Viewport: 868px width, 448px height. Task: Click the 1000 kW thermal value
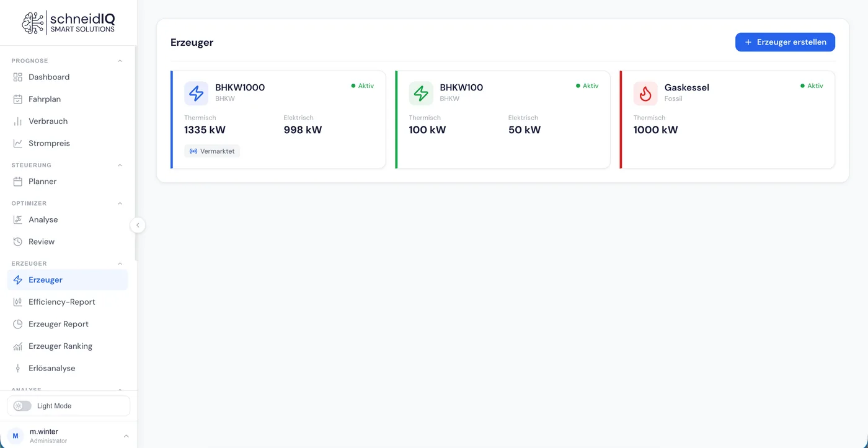[x=655, y=130]
